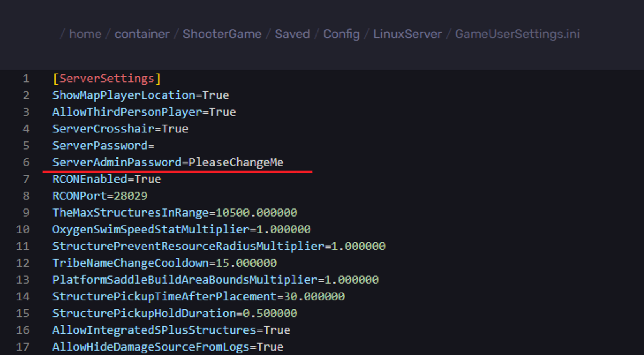Open the Saved folder breadcrumb
Image resolution: width=644 pixels, height=355 pixels.
click(292, 34)
